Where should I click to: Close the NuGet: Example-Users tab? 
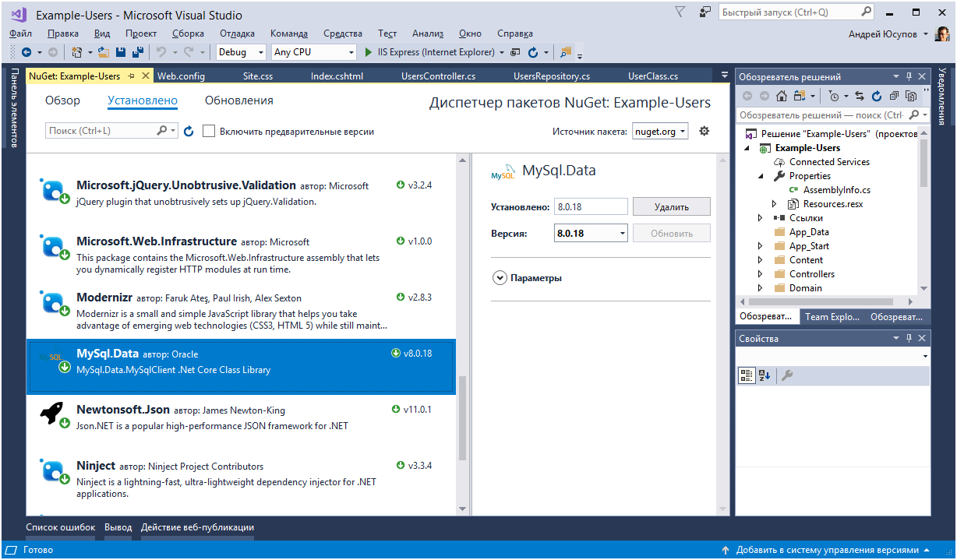[145, 76]
